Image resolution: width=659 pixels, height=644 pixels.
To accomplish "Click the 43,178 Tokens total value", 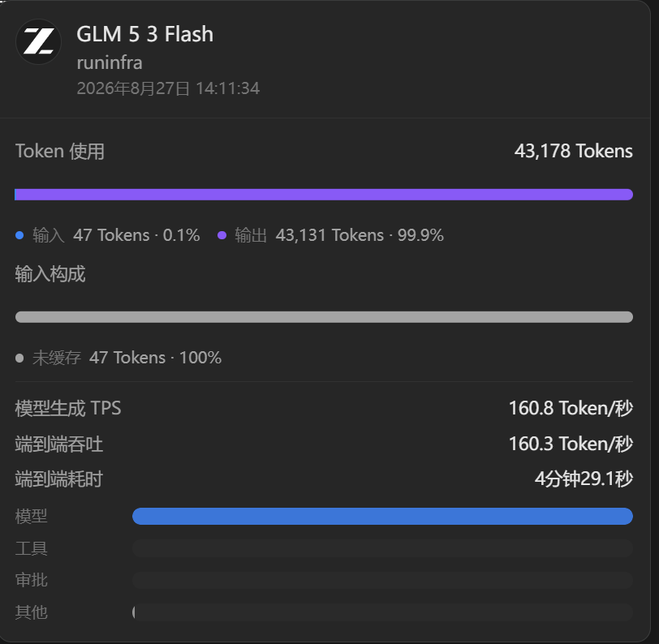I will point(573,151).
